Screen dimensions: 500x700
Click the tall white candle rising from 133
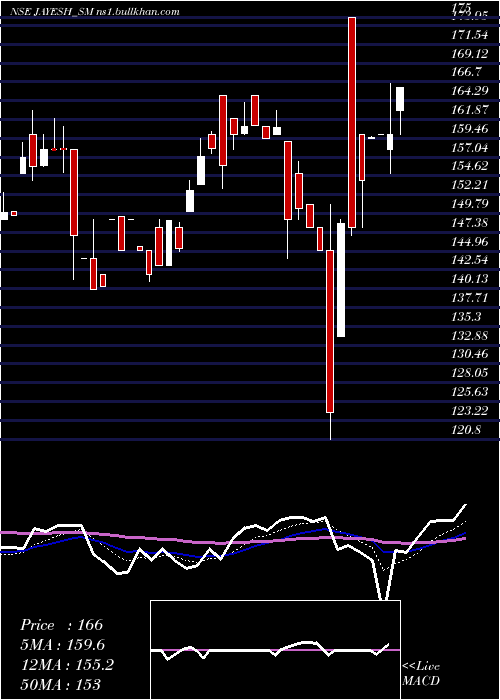coord(341,280)
